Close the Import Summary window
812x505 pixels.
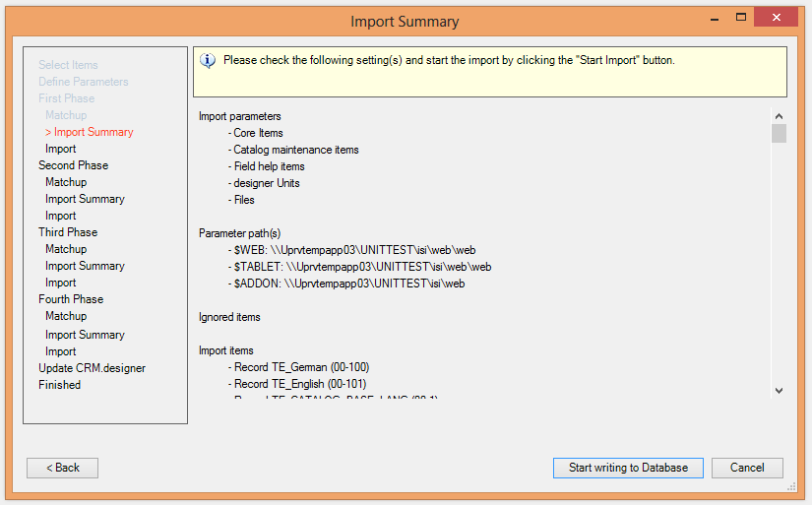click(x=778, y=19)
